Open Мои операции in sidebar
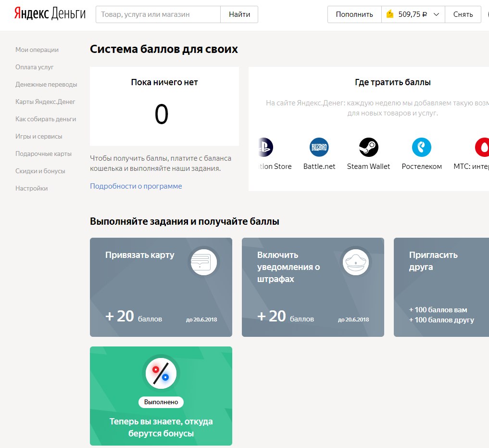 (x=37, y=50)
